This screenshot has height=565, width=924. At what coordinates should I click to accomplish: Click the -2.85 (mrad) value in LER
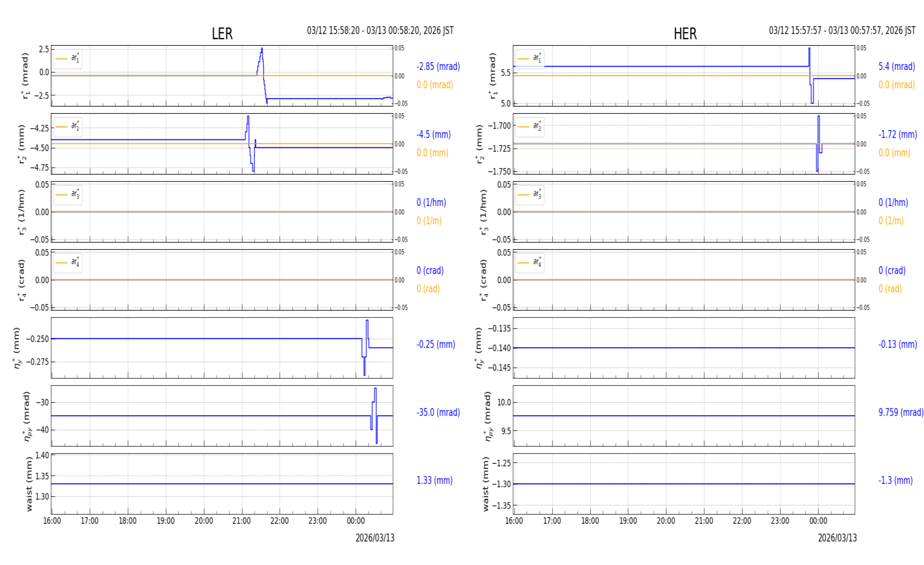438,67
